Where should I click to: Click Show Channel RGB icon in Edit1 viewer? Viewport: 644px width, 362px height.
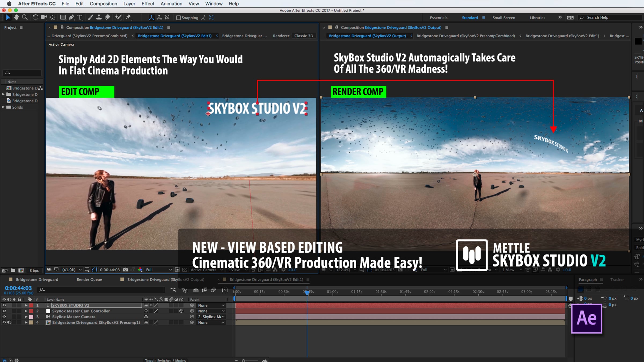pos(140,269)
